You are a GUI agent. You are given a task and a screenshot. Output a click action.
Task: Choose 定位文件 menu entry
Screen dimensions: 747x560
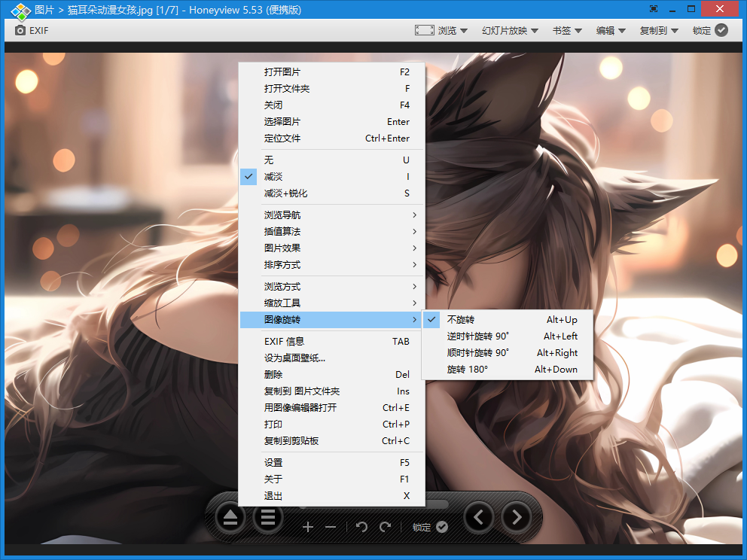(331, 138)
